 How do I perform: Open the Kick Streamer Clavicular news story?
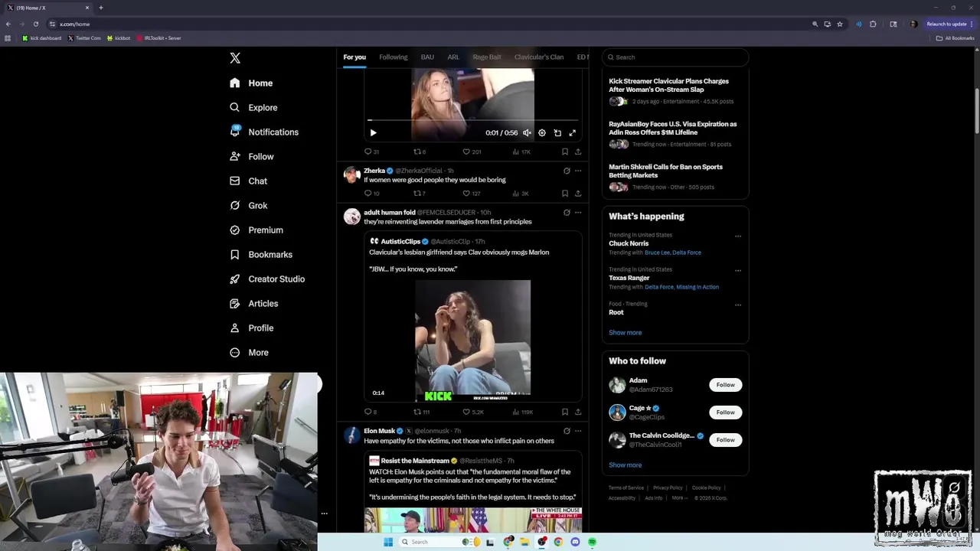pyautogui.click(x=675, y=93)
